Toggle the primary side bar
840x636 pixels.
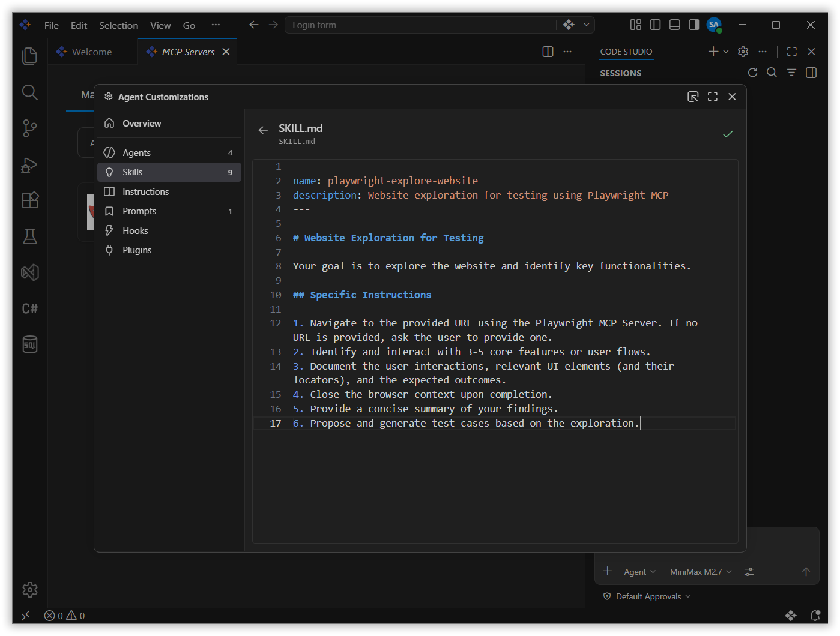(655, 25)
